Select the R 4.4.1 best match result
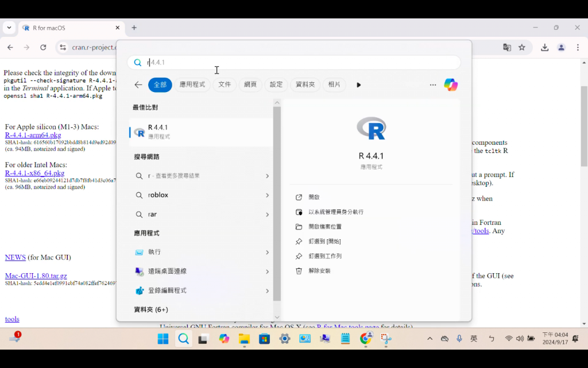Screen dimensions: 588x368 pyautogui.click(x=201, y=132)
